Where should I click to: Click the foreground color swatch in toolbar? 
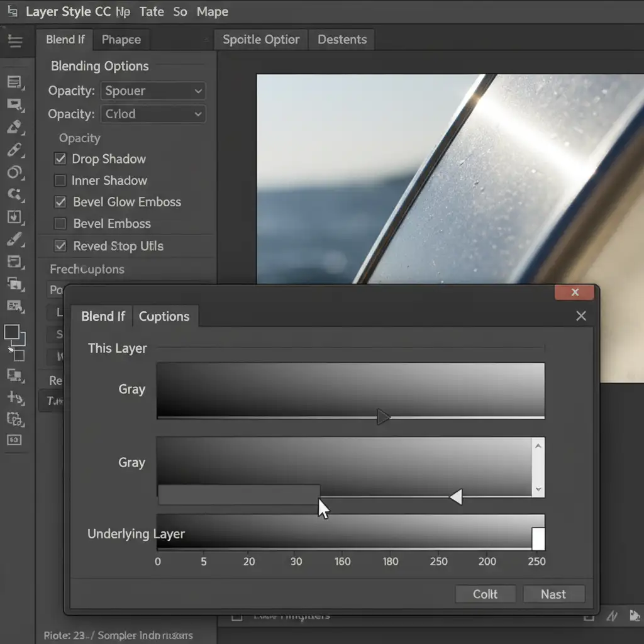[12, 333]
